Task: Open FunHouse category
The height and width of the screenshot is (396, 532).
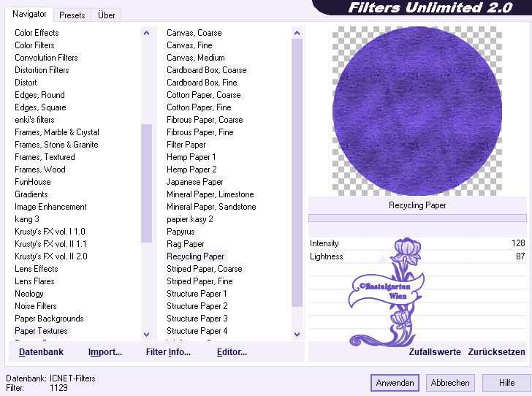Action: [33, 182]
